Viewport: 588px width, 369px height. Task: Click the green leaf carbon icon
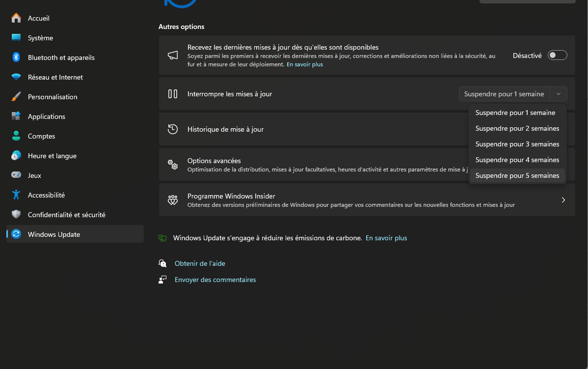click(162, 238)
